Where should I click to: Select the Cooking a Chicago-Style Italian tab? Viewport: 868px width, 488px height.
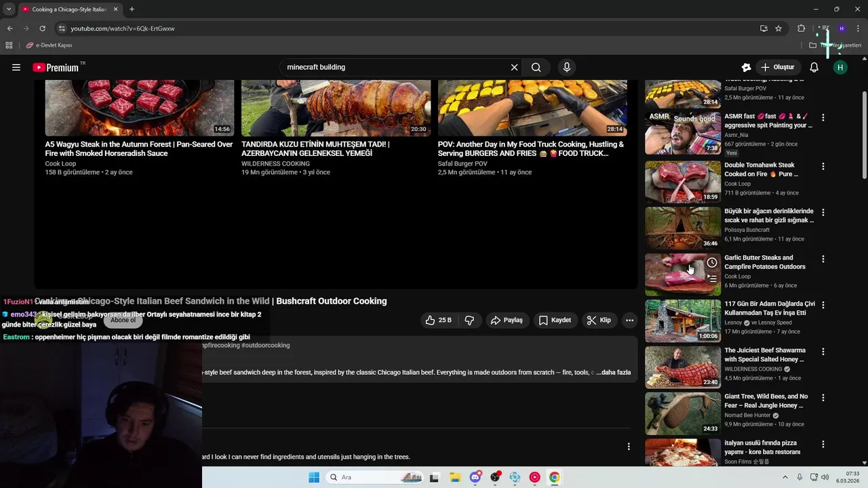pyautogui.click(x=70, y=9)
